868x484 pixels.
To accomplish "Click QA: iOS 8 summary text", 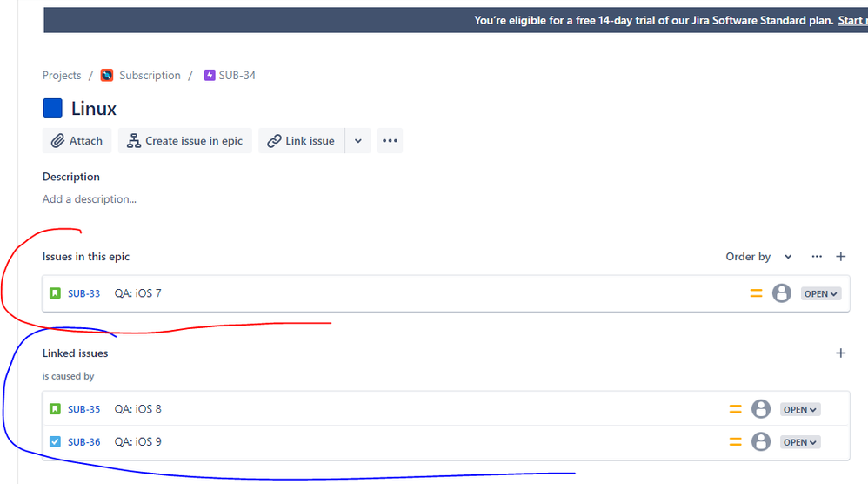I will tap(137, 409).
